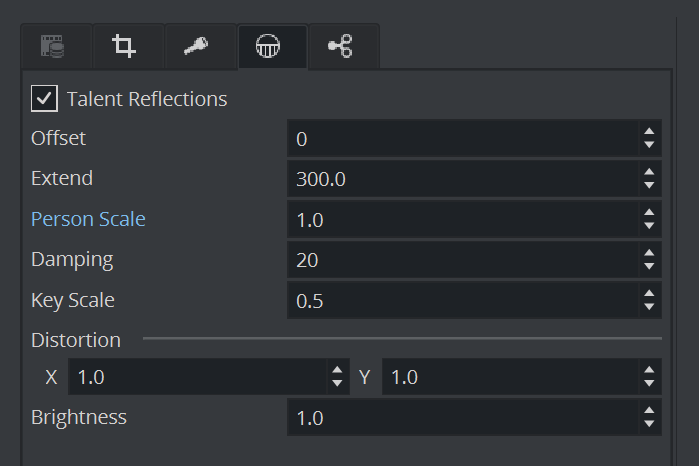Increase Key Scale with the up arrow
This screenshot has width=699, height=466.
(649, 292)
